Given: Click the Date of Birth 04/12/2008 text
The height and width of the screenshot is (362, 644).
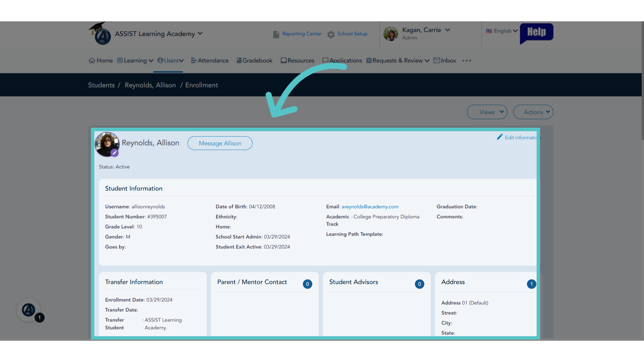Looking at the screenshot, I should 245,206.
